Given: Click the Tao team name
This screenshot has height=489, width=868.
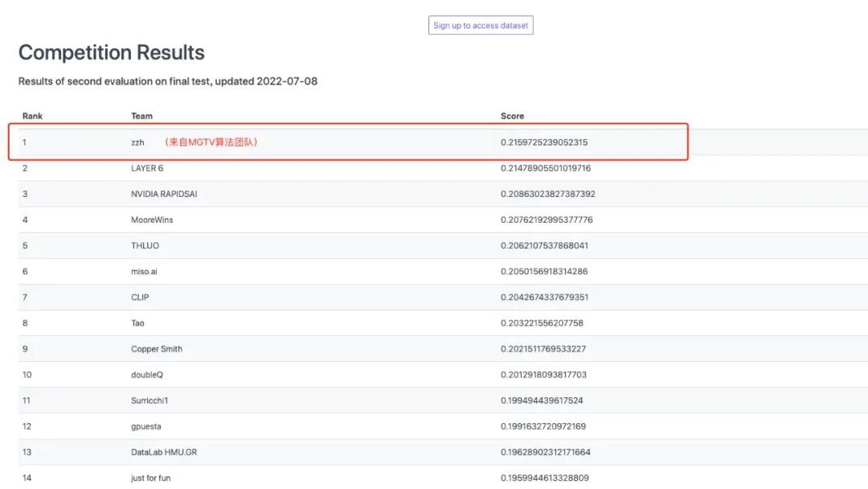Looking at the screenshot, I should 137,323.
